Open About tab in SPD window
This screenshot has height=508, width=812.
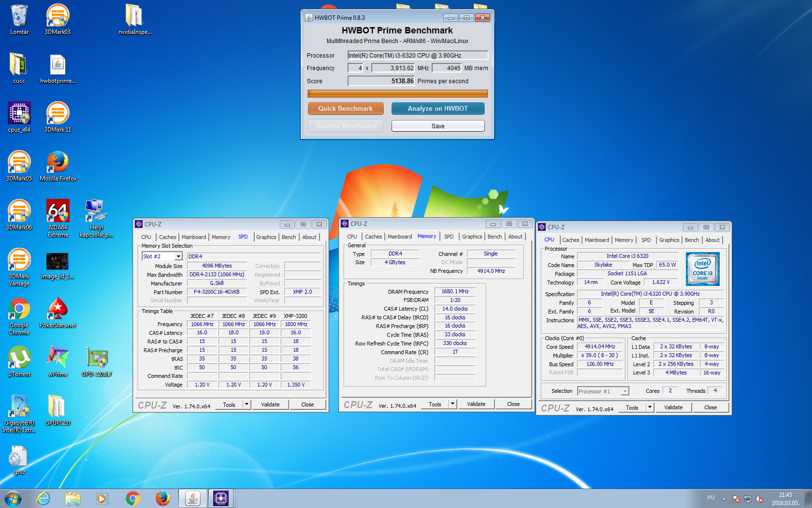pyautogui.click(x=309, y=237)
